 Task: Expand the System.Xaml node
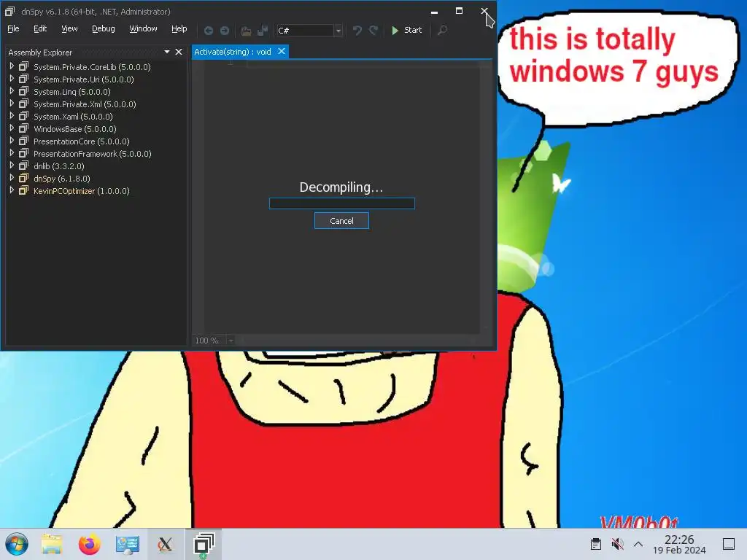(12, 116)
